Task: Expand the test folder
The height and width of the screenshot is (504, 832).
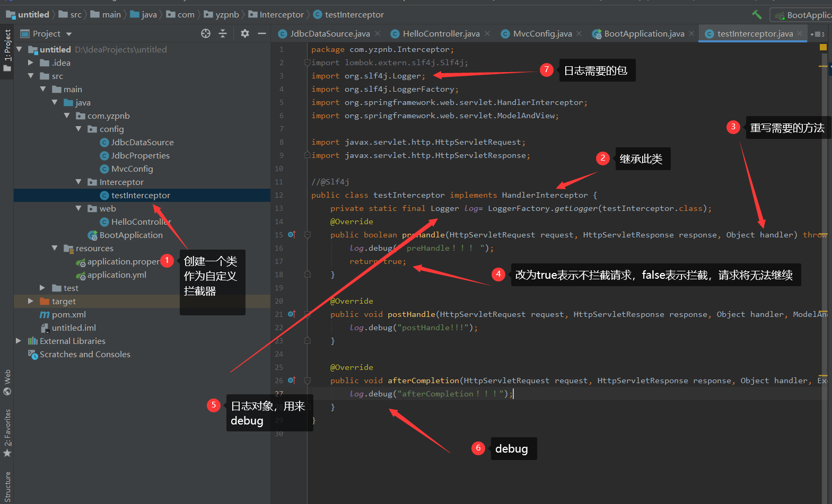Action: [x=42, y=288]
